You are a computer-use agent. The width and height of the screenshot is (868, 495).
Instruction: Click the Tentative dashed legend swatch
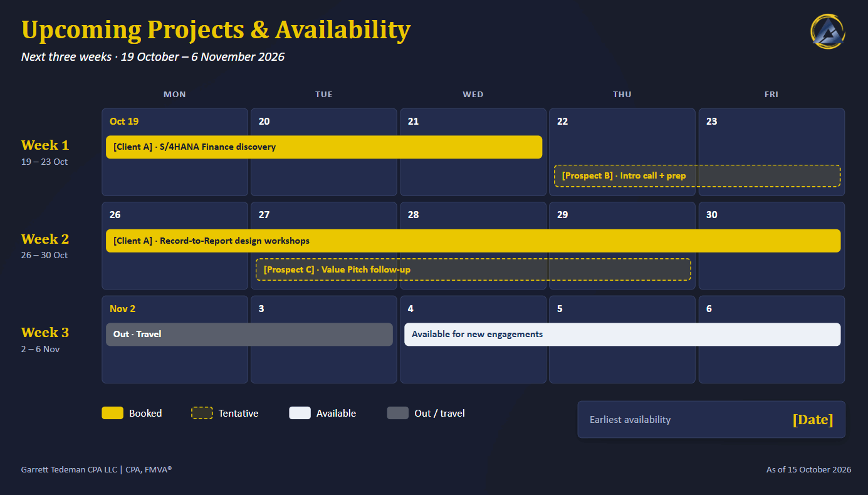202,413
